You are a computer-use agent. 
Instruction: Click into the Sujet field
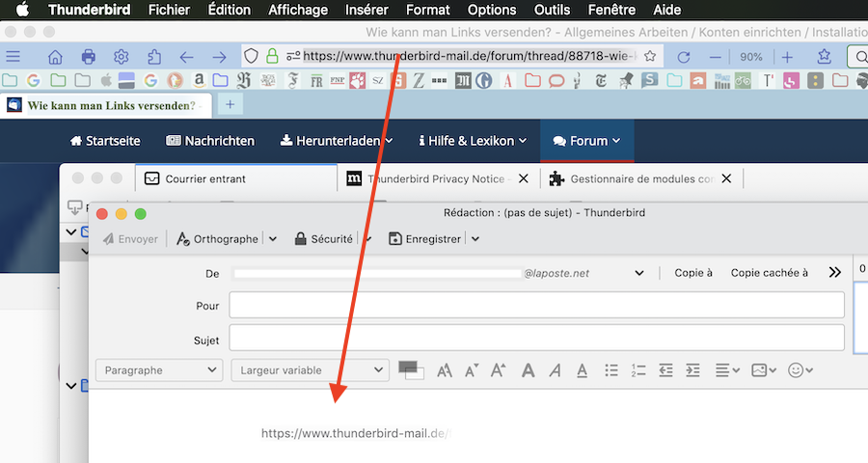536,338
